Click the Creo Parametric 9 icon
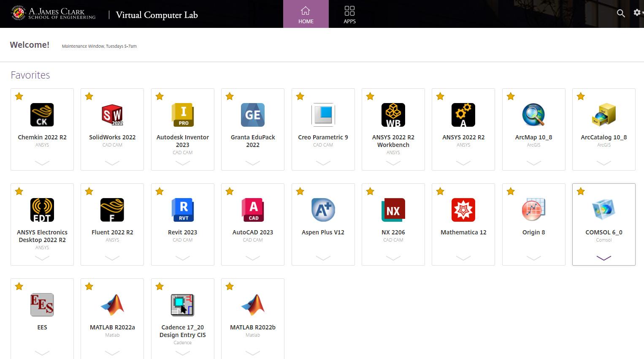This screenshot has height=359, width=644. click(323, 115)
